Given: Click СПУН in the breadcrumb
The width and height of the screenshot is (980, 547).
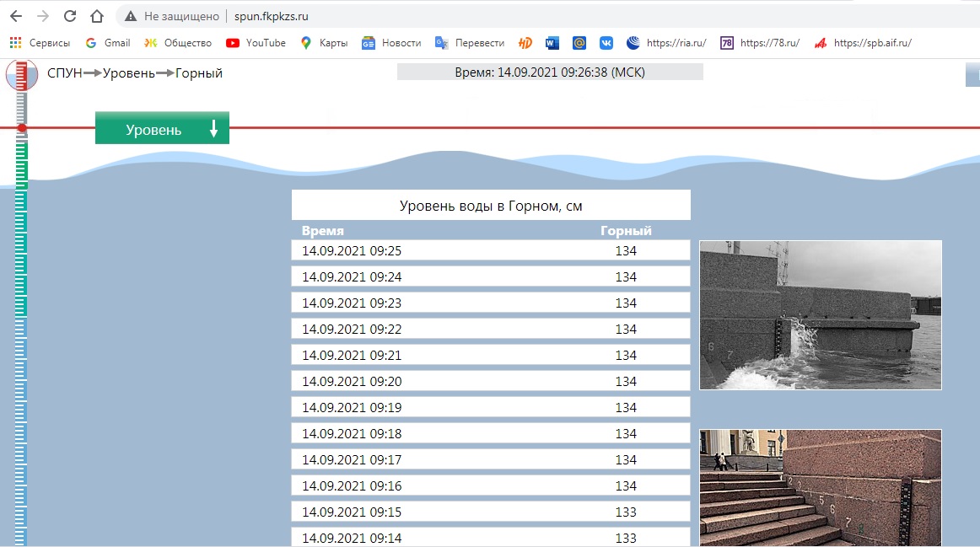Looking at the screenshot, I should [x=65, y=73].
